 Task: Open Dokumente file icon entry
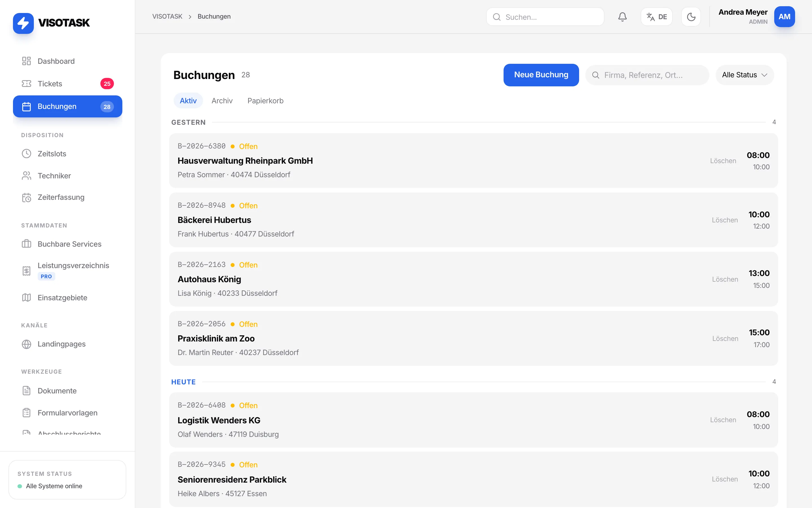[x=67, y=391]
